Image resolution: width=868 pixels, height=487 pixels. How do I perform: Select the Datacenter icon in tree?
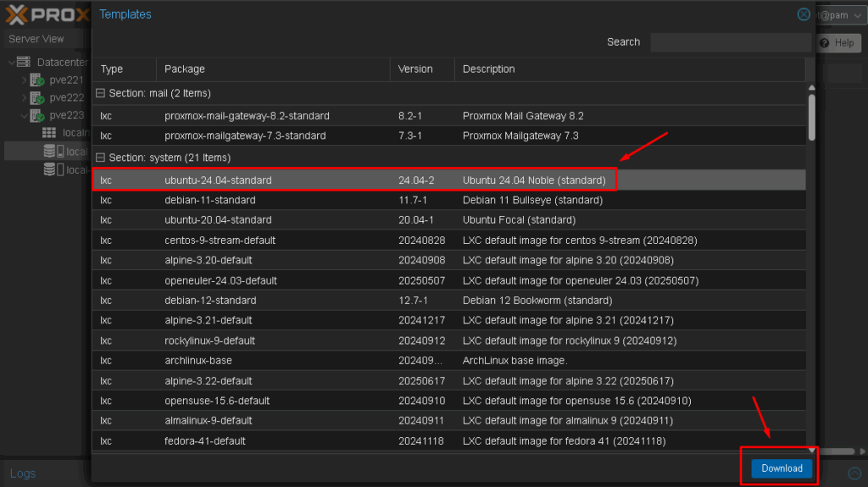[24, 62]
